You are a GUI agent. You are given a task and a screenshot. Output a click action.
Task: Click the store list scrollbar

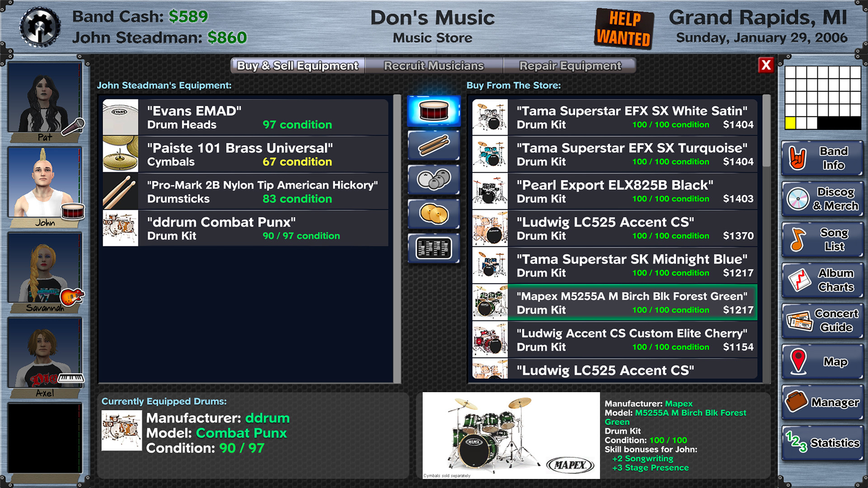point(766,131)
